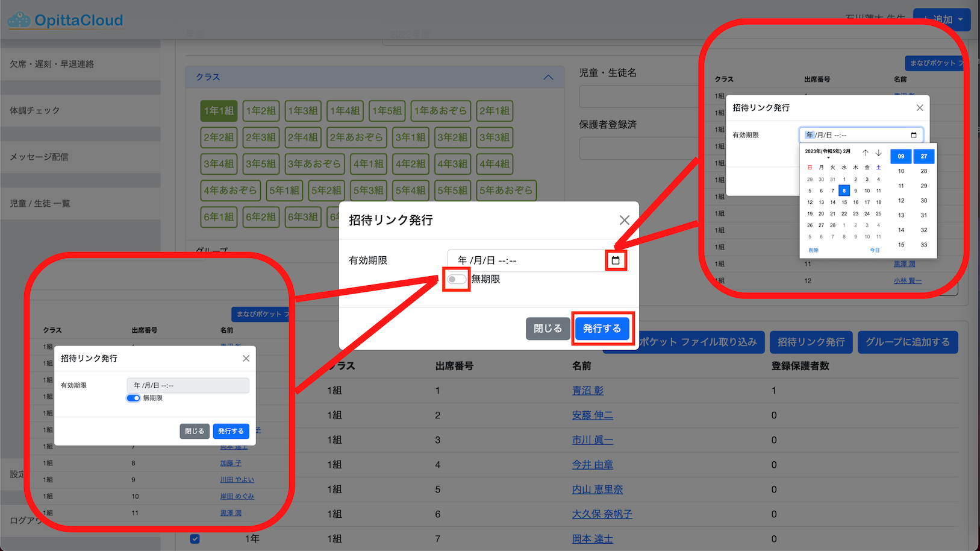Viewport: 980px width, 551px height.
Task: Select the 1年3組 class filter
Action: [303, 111]
